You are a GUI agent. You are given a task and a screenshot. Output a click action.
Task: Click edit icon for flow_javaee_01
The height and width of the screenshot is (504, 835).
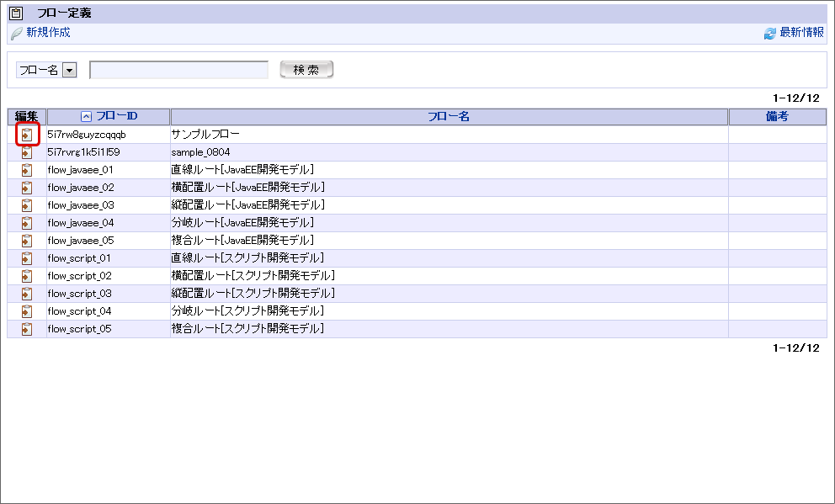[27, 170]
